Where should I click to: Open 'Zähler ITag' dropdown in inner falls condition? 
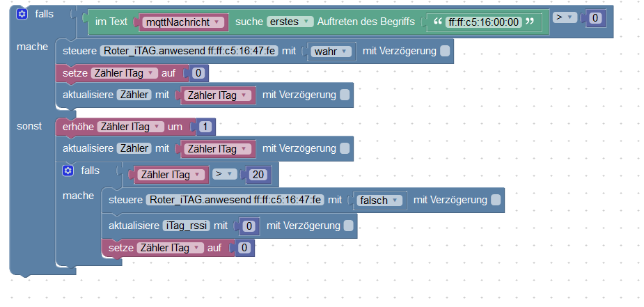[x=171, y=175]
